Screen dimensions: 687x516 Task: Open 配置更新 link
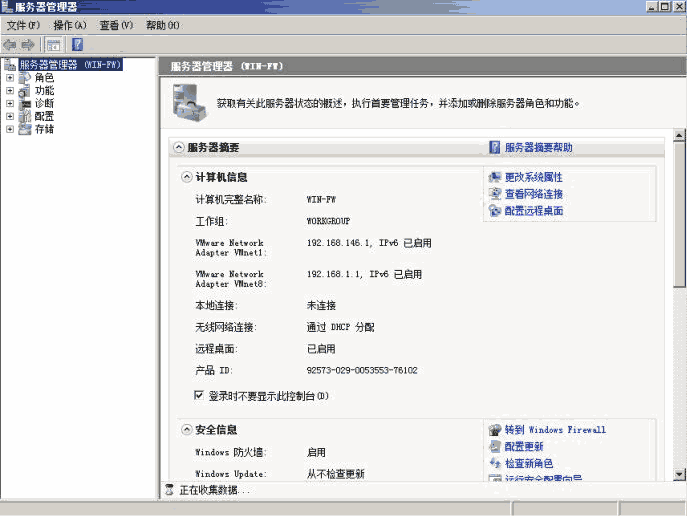(x=524, y=446)
